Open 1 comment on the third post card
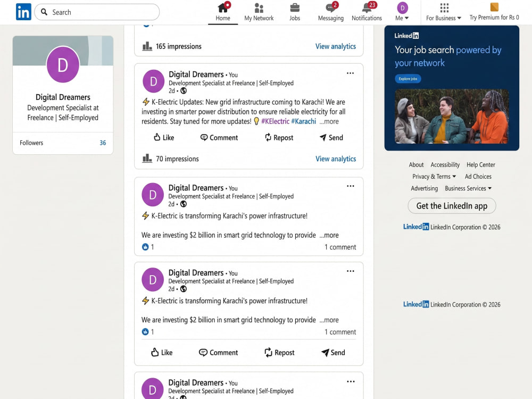Viewport: 532px width, 399px height. (x=340, y=247)
